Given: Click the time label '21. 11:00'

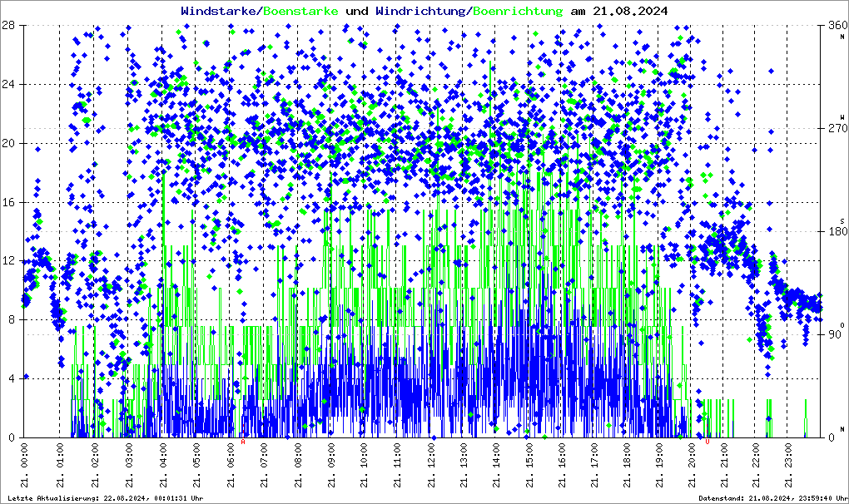Looking at the screenshot, I should tap(396, 465).
